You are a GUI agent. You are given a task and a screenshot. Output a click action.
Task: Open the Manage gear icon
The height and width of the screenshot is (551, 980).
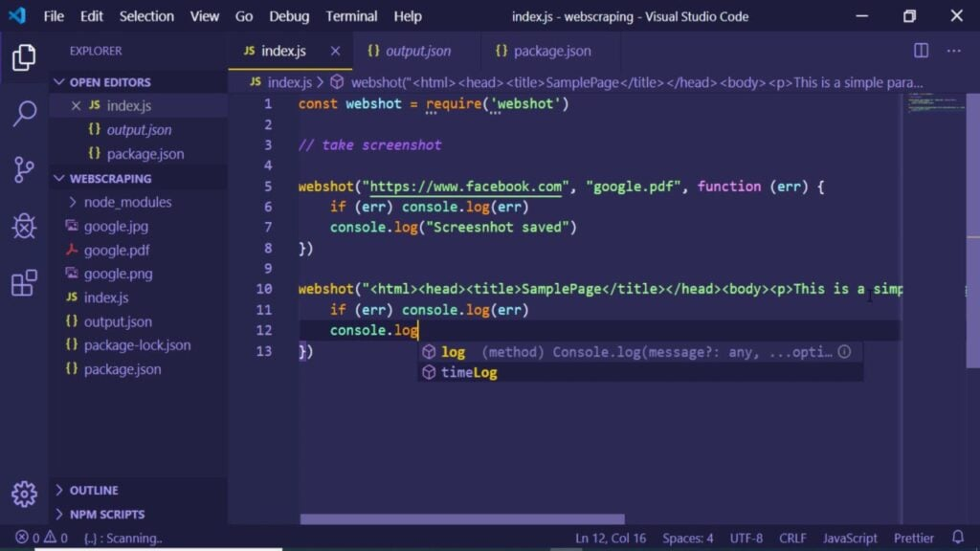(x=22, y=496)
